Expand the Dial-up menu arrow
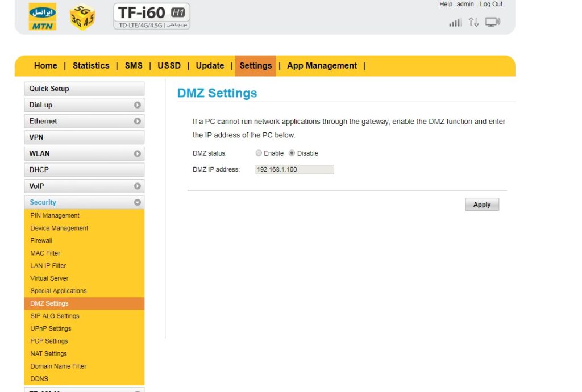 click(x=138, y=105)
